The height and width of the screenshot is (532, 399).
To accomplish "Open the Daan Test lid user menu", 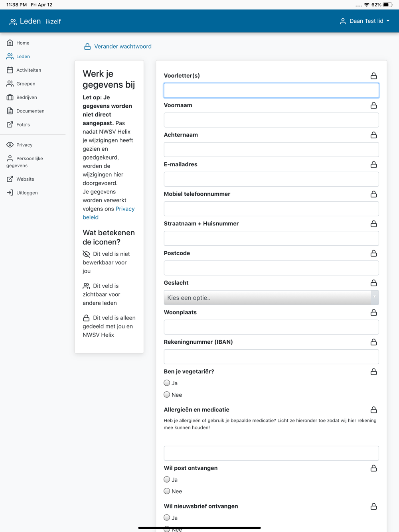I will [365, 21].
